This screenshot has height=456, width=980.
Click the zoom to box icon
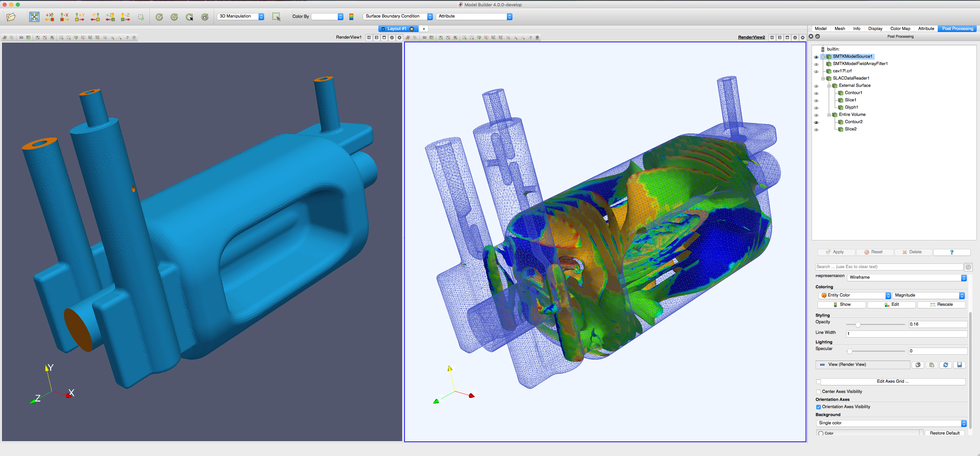141,17
